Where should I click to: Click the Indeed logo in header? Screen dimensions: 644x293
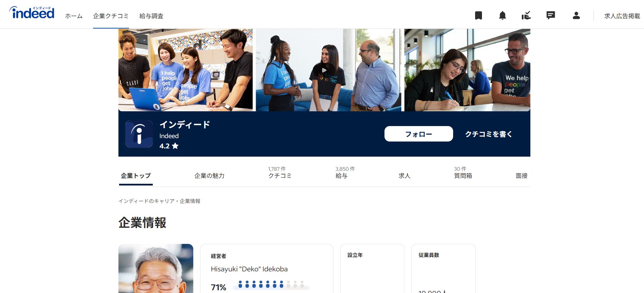(x=32, y=12)
